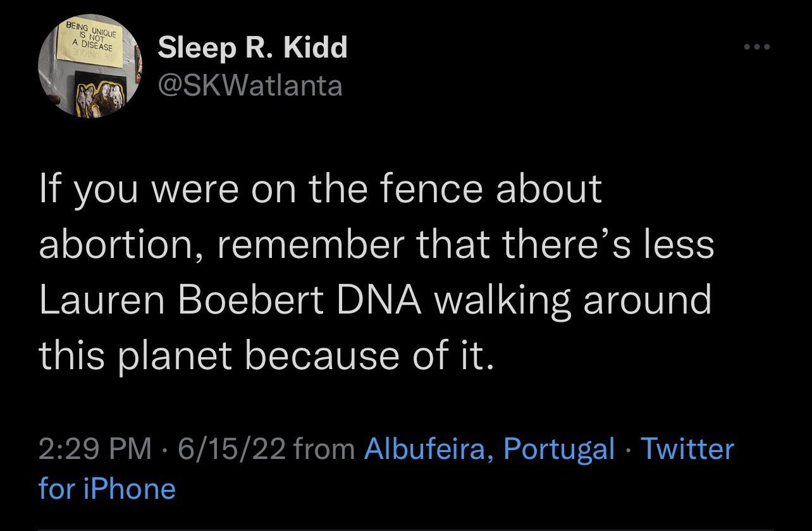Open the username @SKWatlanta profile page

[249, 87]
